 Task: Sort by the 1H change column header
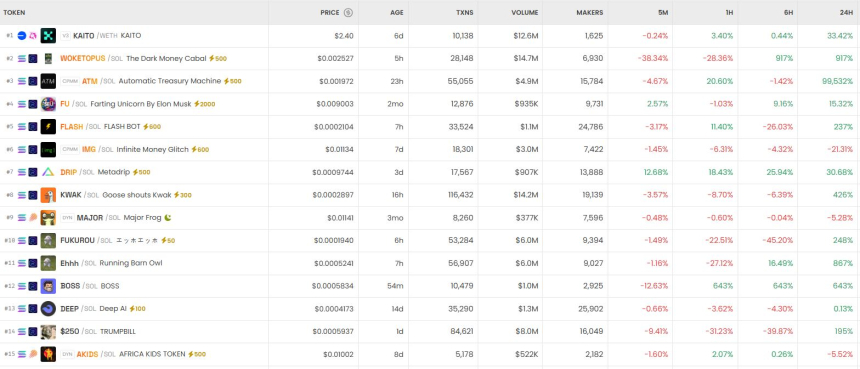point(729,13)
